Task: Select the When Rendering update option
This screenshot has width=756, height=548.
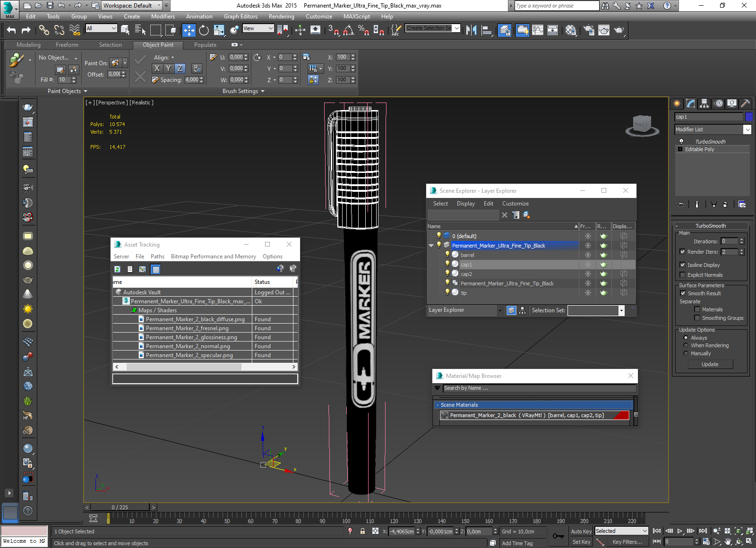Action: (x=686, y=345)
